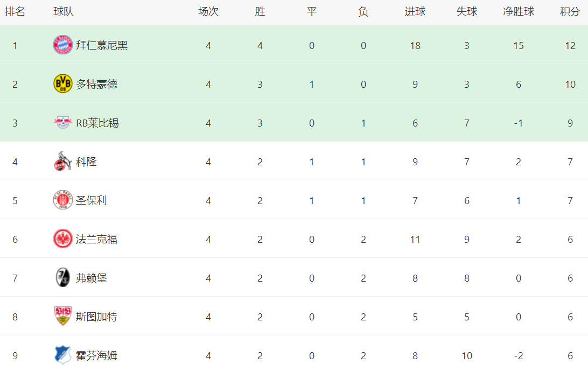Click the 排名 column header
Screen dimensions: 588x371
pyautogui.click(x=15, y=12)
